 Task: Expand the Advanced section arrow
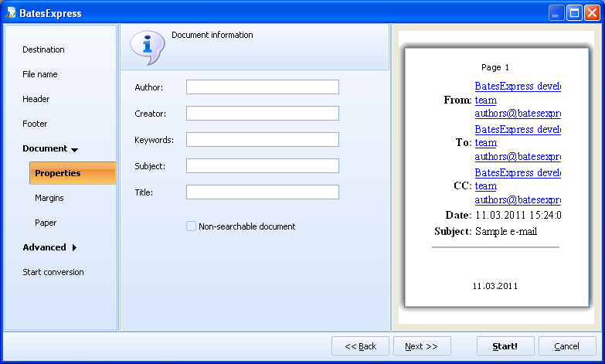click(74, 248)
